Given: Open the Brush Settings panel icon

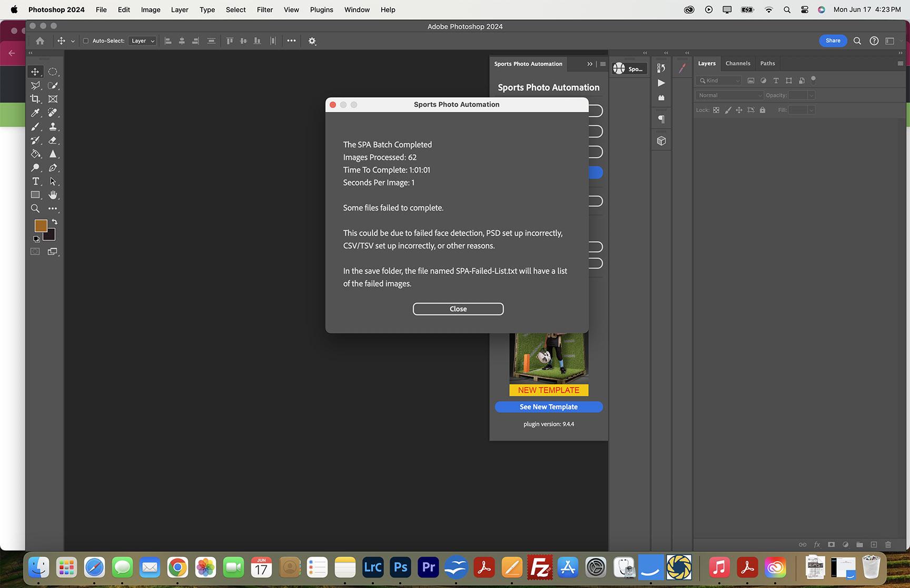Looking at the screenshot, I should click(x=682, y=68).
